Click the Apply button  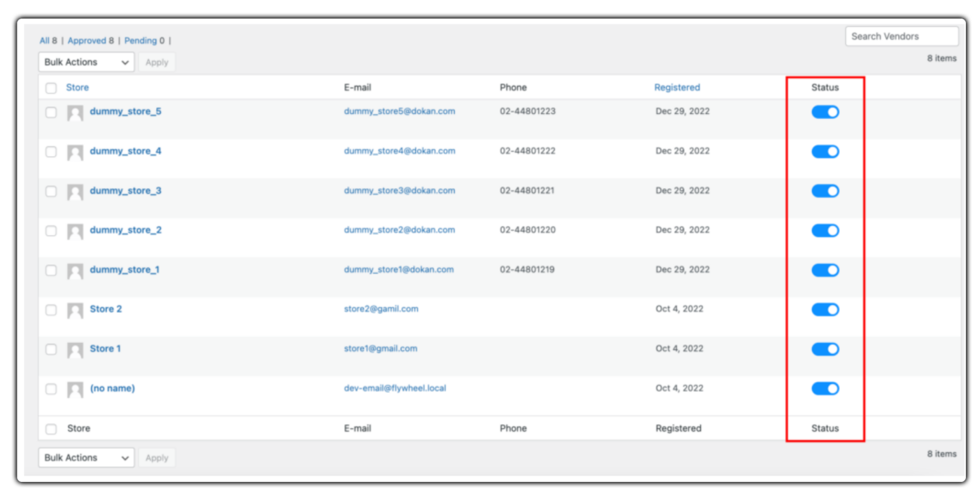tap(156, 62)
